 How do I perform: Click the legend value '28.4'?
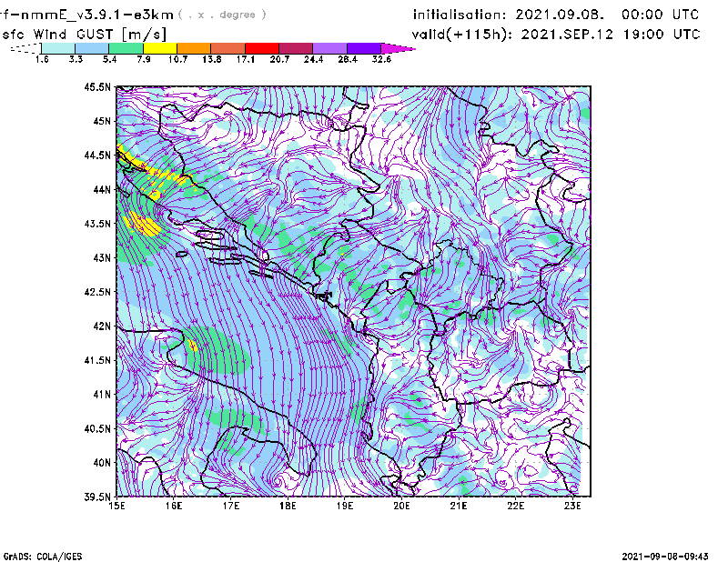348,59
